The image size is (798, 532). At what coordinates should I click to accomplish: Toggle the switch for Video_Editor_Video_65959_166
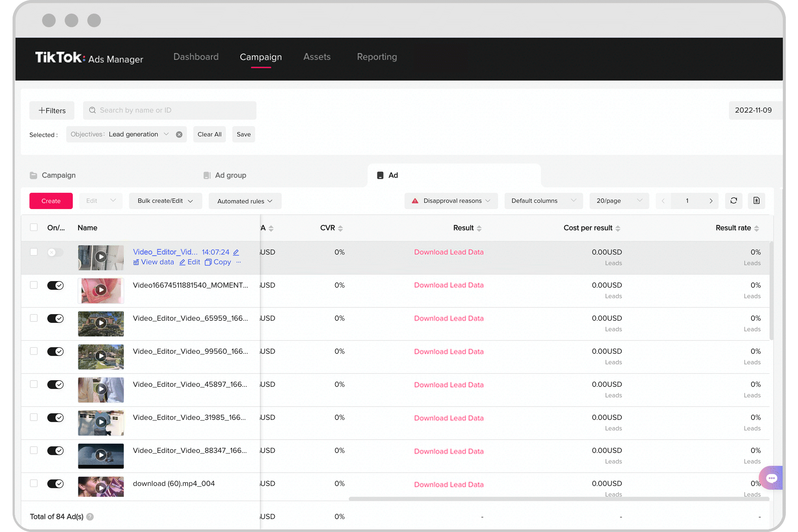click(x=55, y=319)
